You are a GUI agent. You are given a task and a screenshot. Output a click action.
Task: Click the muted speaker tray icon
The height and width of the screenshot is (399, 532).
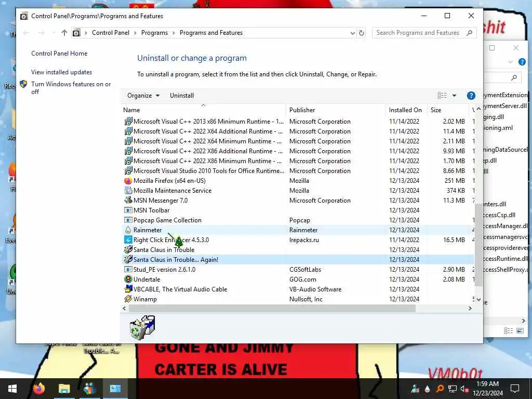(464, 389)
